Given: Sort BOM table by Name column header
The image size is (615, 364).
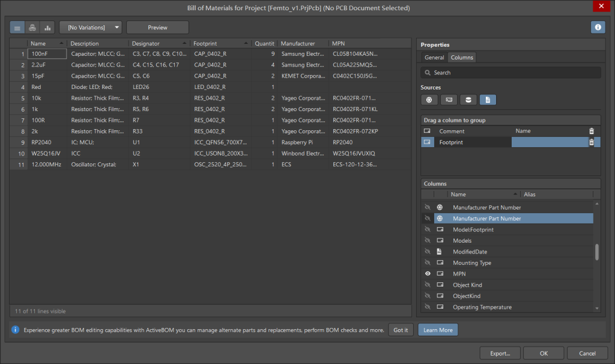Looking at the screenshot, I should point(47,43).
